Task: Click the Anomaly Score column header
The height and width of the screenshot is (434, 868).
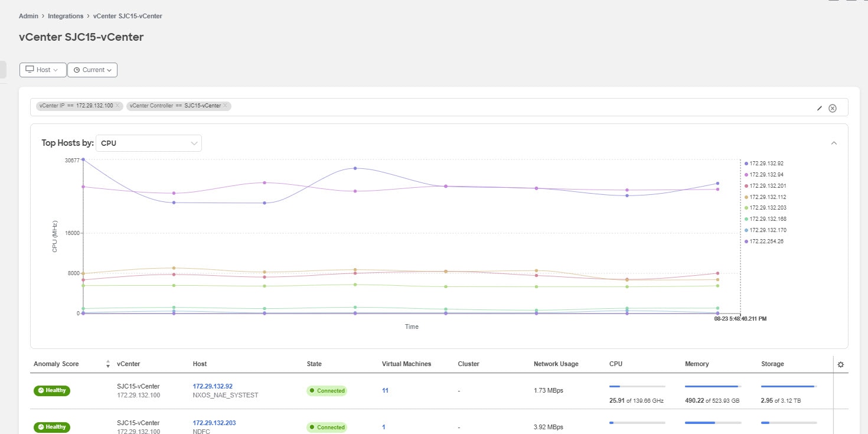Action: [x=56, y=364]
